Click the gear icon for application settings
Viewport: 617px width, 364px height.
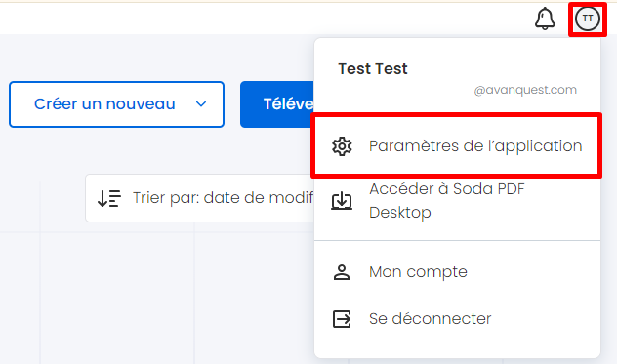(342, 146)
